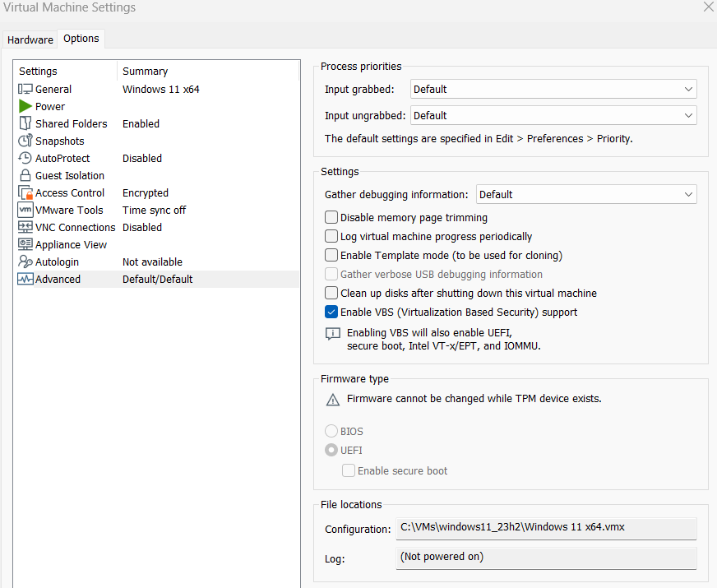Click the green Power play icon
717x588 pixels.
pos(25,107)
